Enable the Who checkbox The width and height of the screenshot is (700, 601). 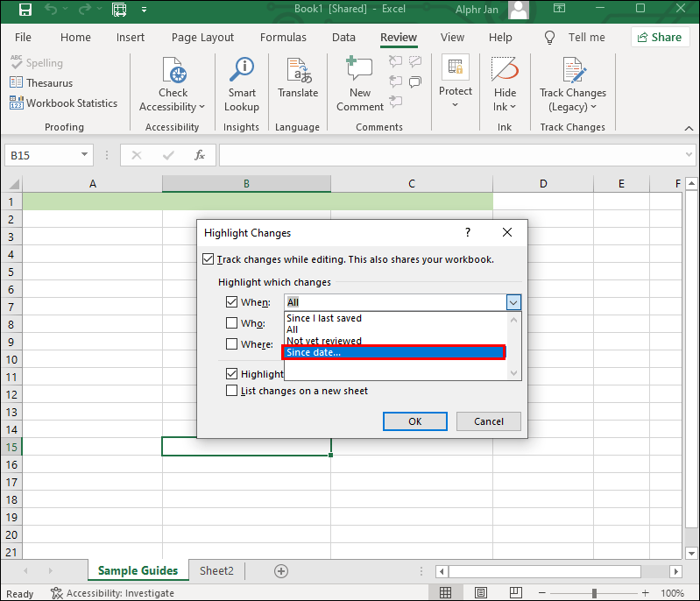(x=231, y=322)
